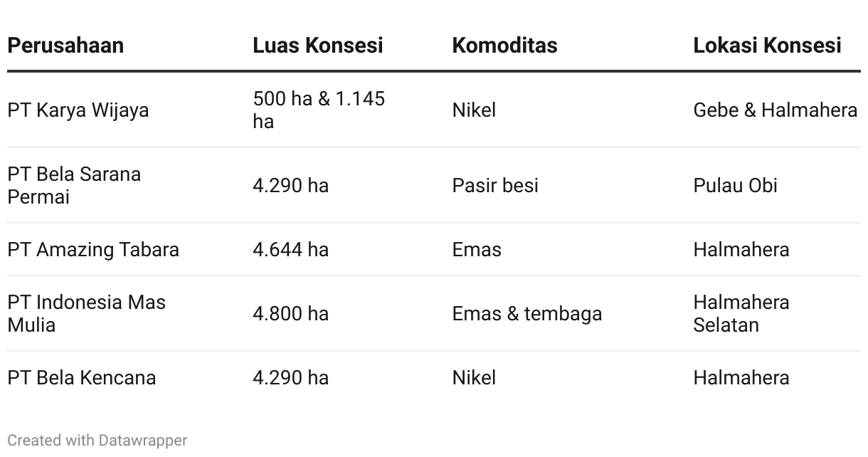Click the Luas Konsesi column header
The height and width of the screenshot is (457, 868).
pyautogui.click(x=318, y=45)
